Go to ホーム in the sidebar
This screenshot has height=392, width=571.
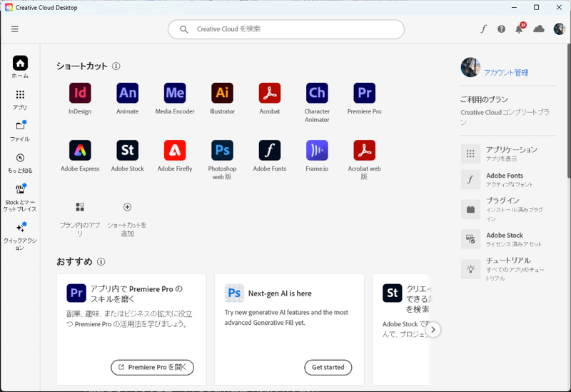tap(20, 67)
